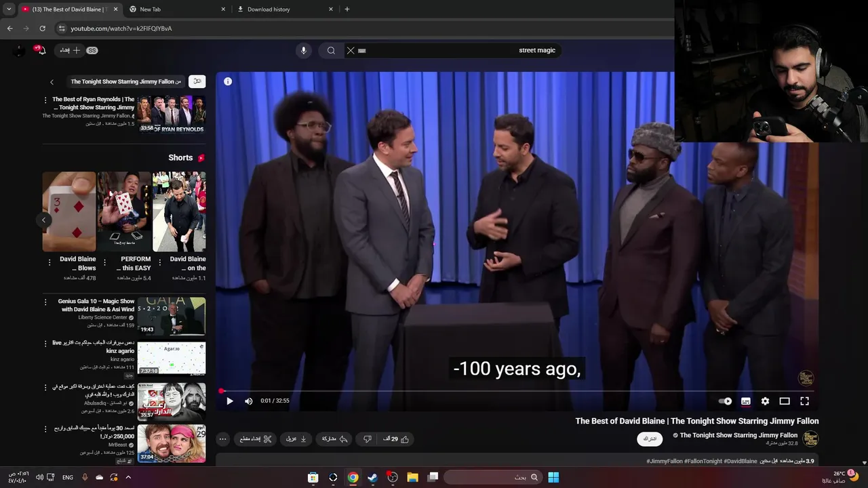The height and width of the screenshot is (488, 868).
Task: Seek on the video progress bar
Action: pos(516,391)
